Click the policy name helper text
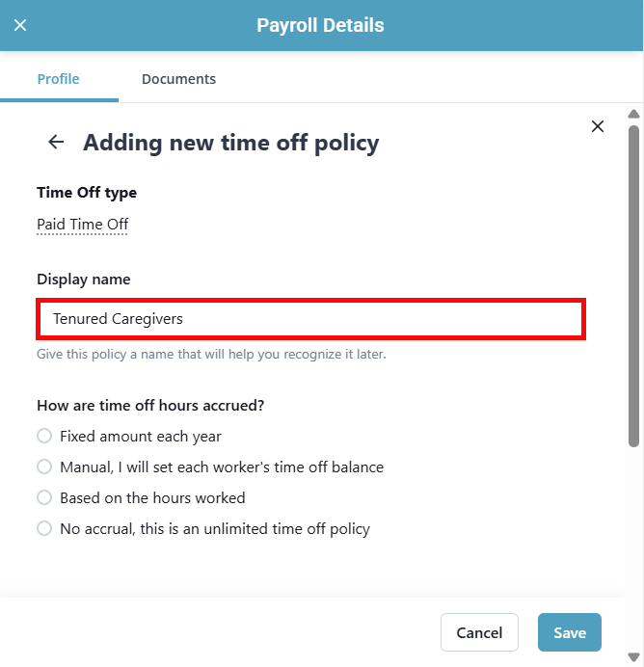Viewport: 644px width, 667px height. [211, 355]
